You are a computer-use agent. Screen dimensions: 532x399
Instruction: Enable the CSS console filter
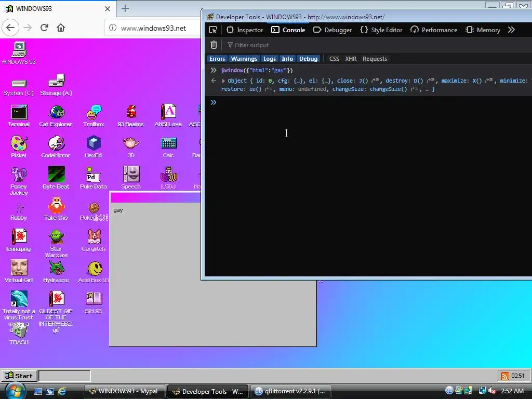[334, 59]
